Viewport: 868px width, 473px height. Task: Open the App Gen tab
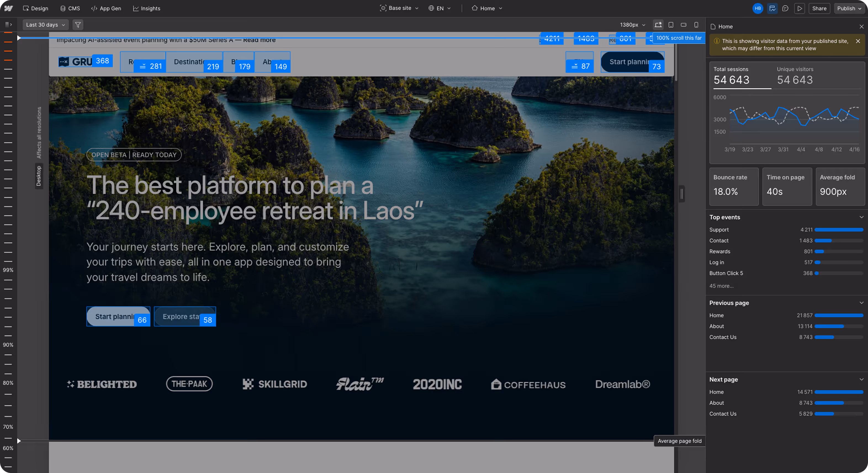tap(106, 9)
